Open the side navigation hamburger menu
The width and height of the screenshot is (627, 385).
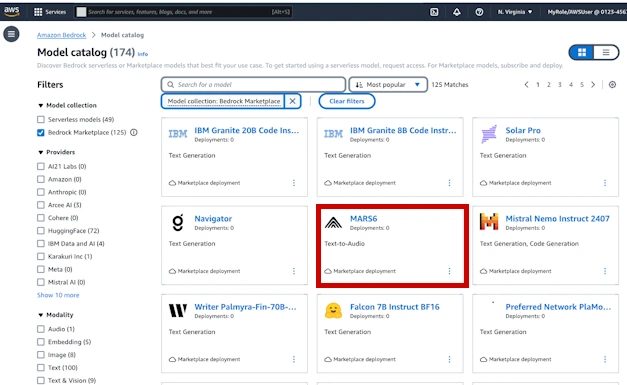11,34
